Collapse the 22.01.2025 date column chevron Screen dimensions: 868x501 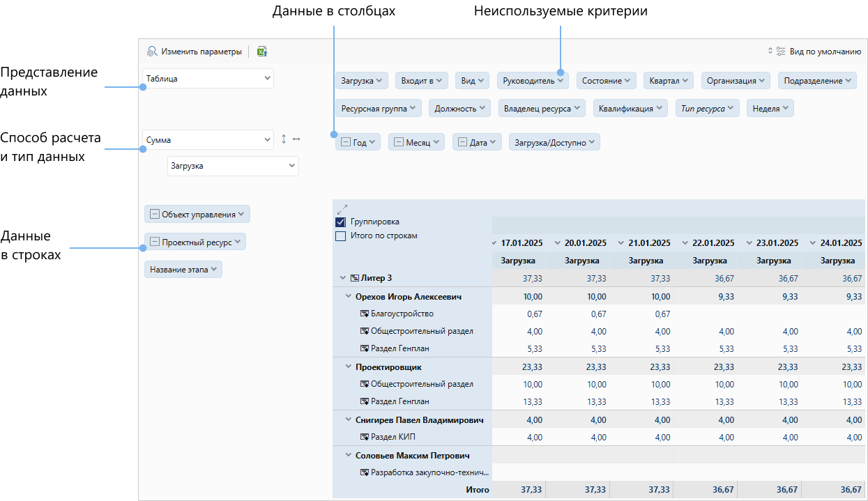(686, 243)
